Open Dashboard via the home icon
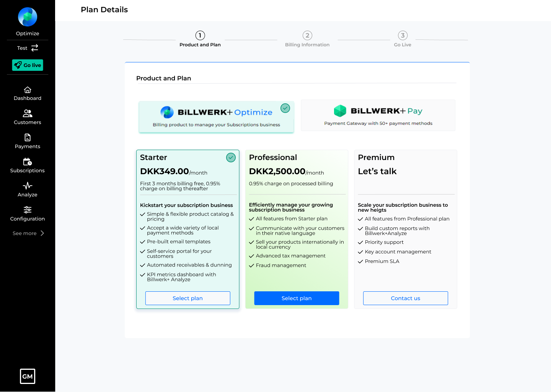Image resolution: width=551 pixels, height=392 pixels. pos(28,90)
